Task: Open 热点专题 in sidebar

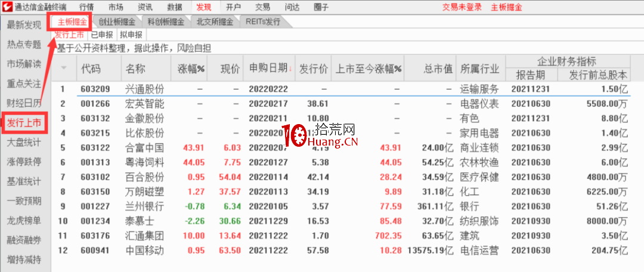Action: (x=24, y=44)
